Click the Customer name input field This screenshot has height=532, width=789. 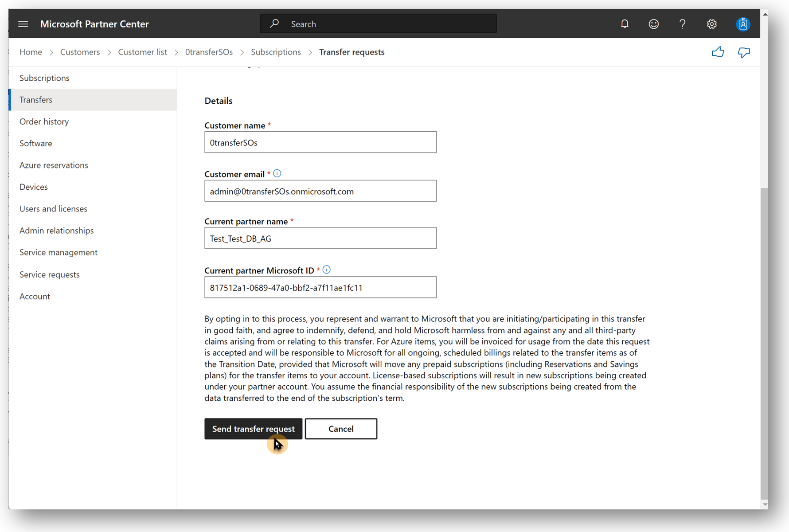tap(320, 142)
